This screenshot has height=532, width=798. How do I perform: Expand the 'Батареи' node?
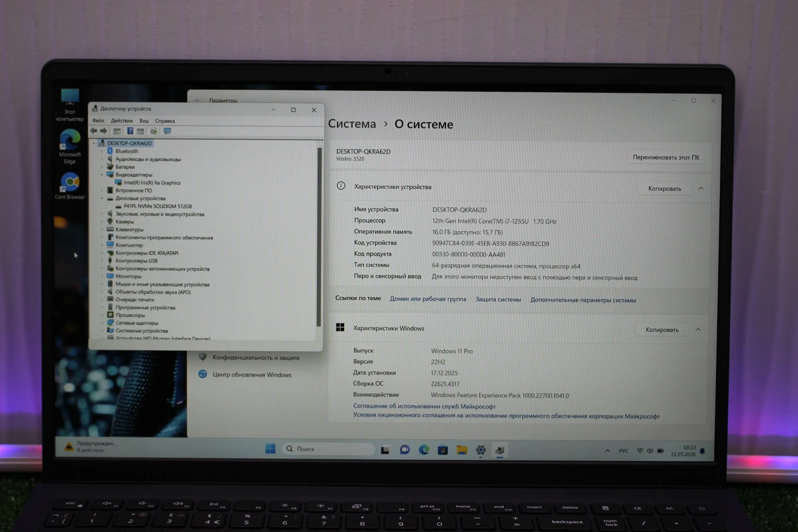click(102, 167)
